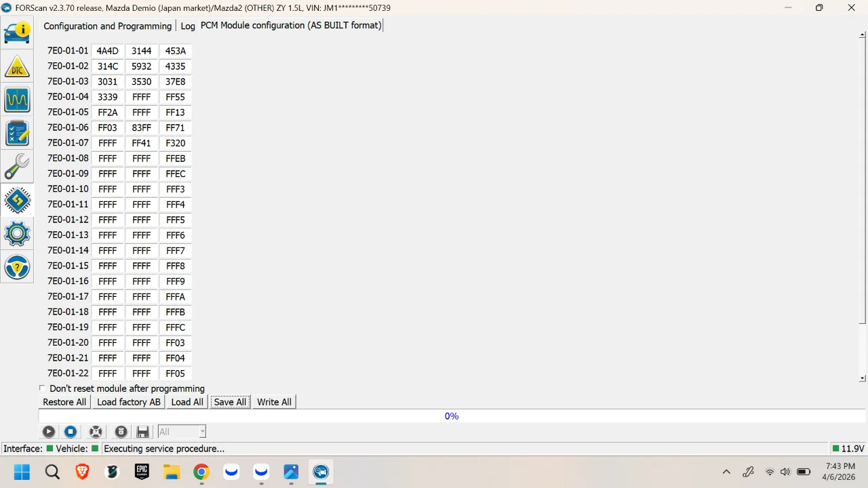The height and width of the screenshot is (488, 868).
Task: Select the DTC diagnostic trouble codes icon
Action: point(17,67)
